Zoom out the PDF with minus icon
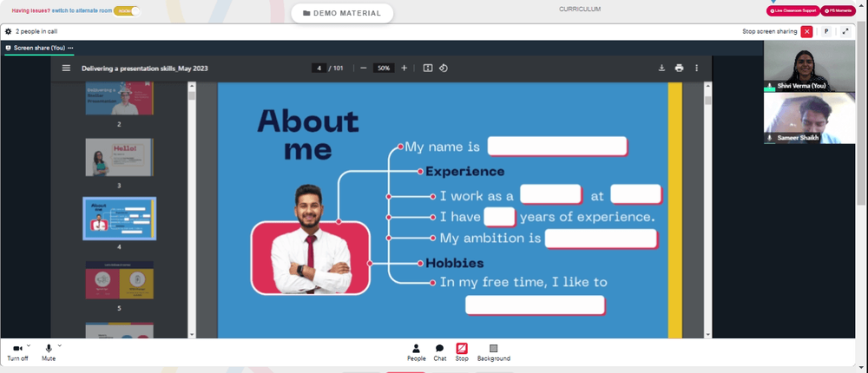Viewport: 868px width, 373px height. (363, 68)
